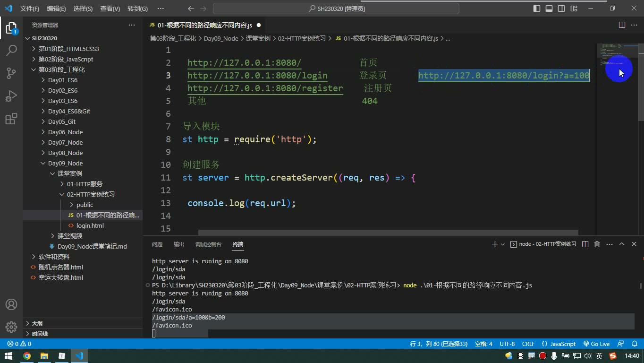The height and width of the screenshot is (363, 644).
Task: Open editor More Actions ellipsis
Action: pyautogui.click(x=634, y=25)
